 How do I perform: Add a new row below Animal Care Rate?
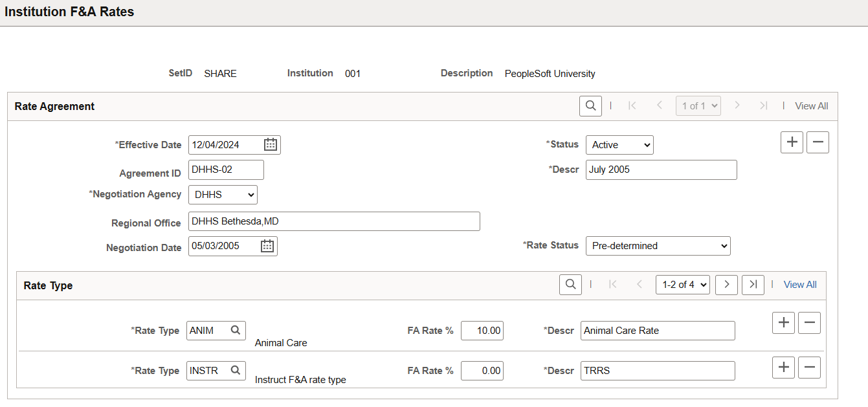pyautogui.click(x=783, y=322)
